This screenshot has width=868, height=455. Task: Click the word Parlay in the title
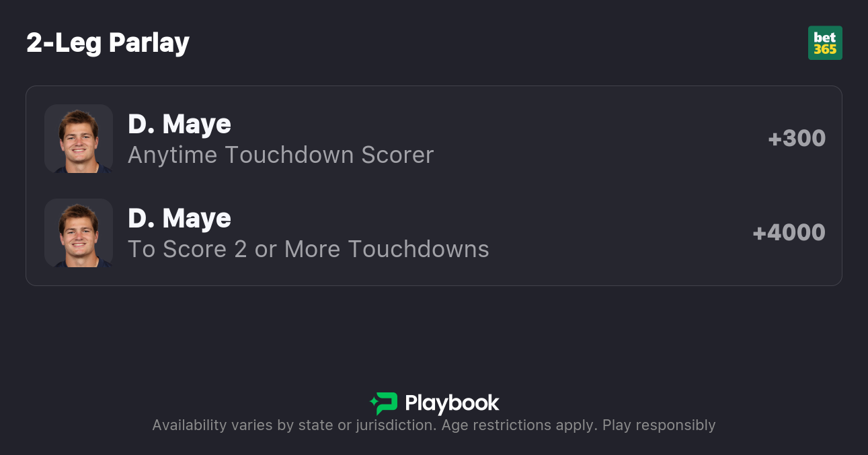(x=149, y=43)
